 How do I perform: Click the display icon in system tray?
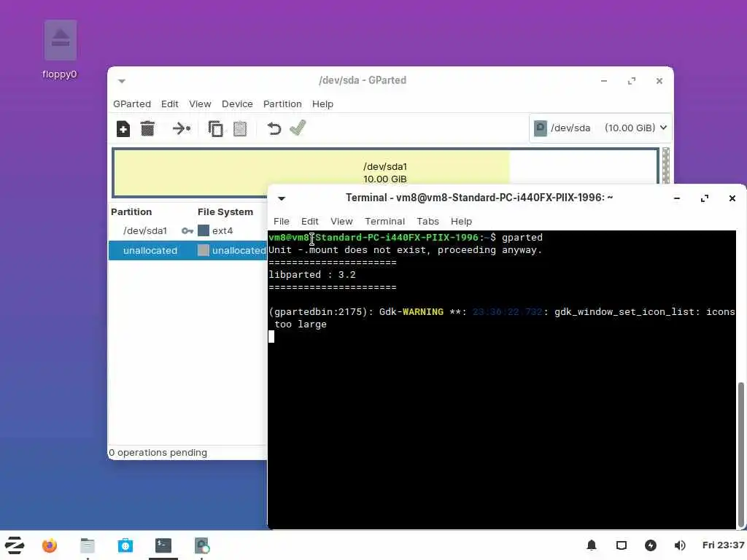[622, 545]
